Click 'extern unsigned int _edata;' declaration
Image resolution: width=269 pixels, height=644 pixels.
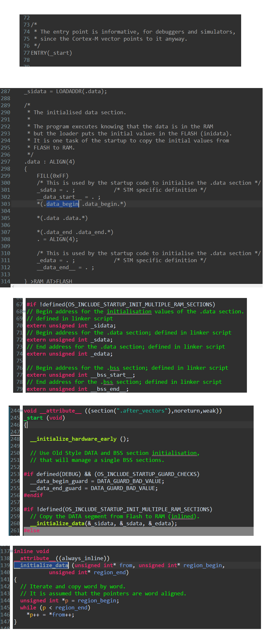[70, 354]
